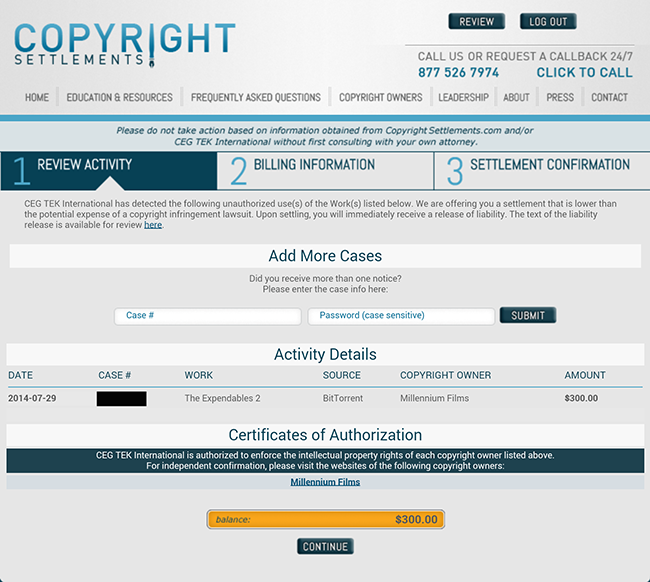Go to Copyright Owners page

coord(381,97)
